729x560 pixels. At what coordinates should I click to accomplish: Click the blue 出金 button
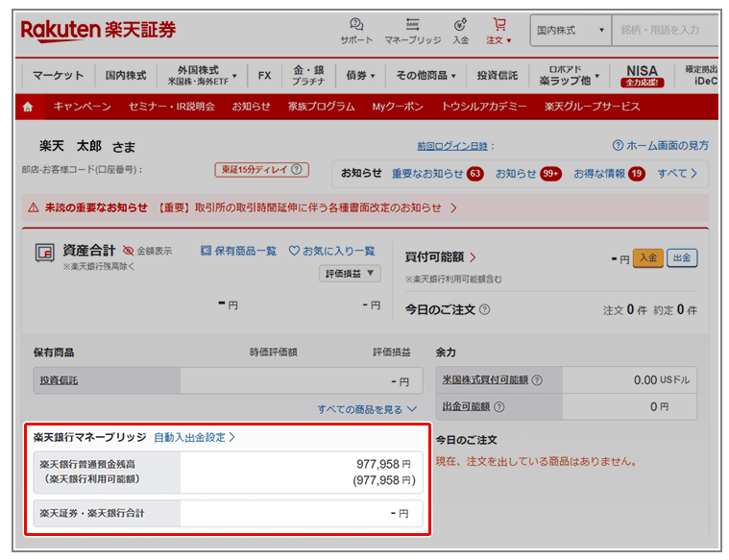682,258
